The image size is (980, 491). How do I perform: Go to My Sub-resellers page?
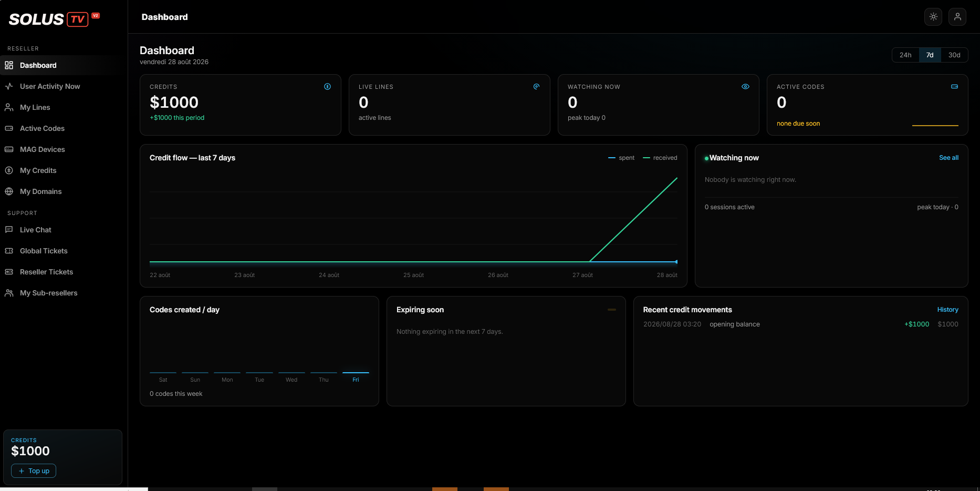48,293
